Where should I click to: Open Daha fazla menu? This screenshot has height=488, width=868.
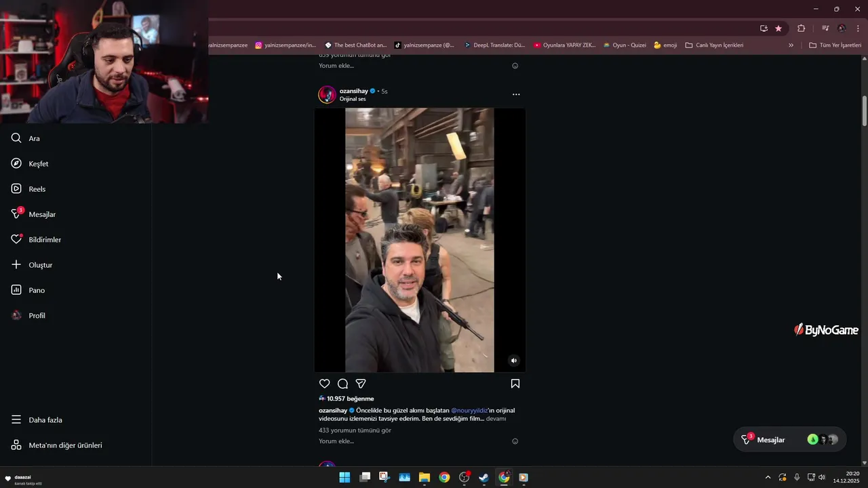[x=37, y=420]
